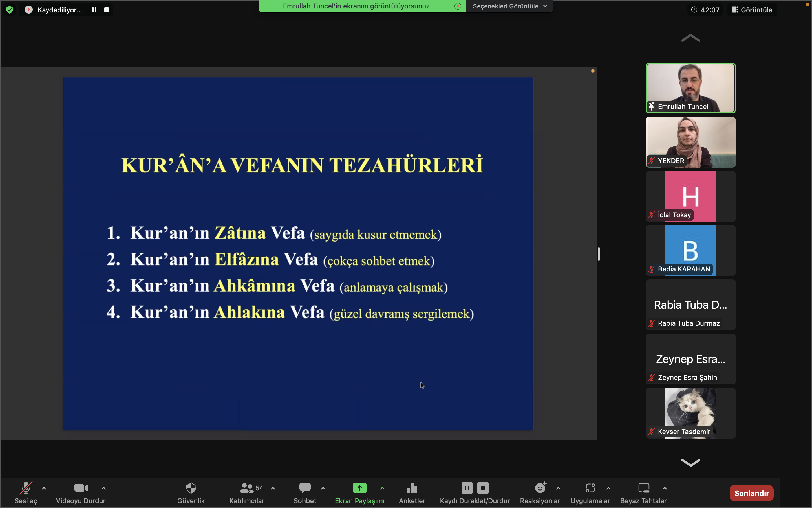Expand arrow next to Beyaz Tahtalar
The height and width of the screenshot is (508, 812).
[665, 488]
